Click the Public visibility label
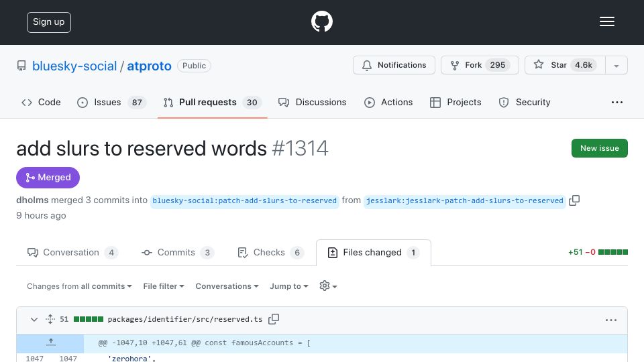Screen dimensions: 644x362 pyautogui.click(x=194, y=66)
